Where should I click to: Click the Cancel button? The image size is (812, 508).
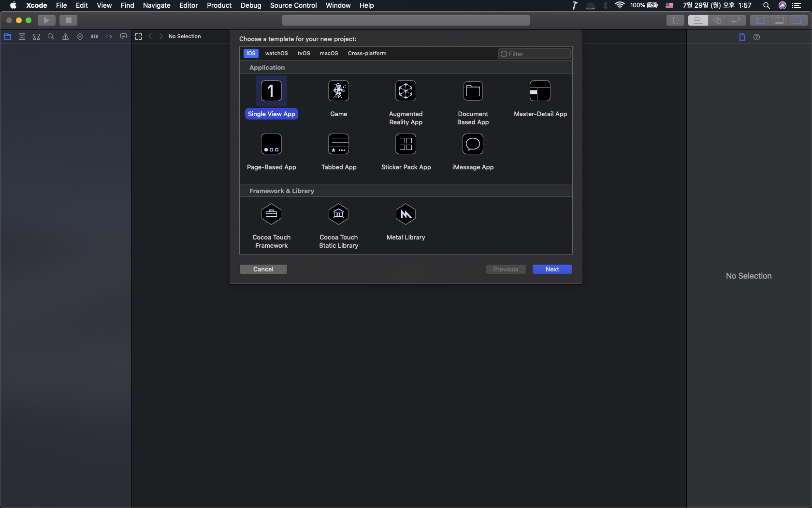pos(263,269)
